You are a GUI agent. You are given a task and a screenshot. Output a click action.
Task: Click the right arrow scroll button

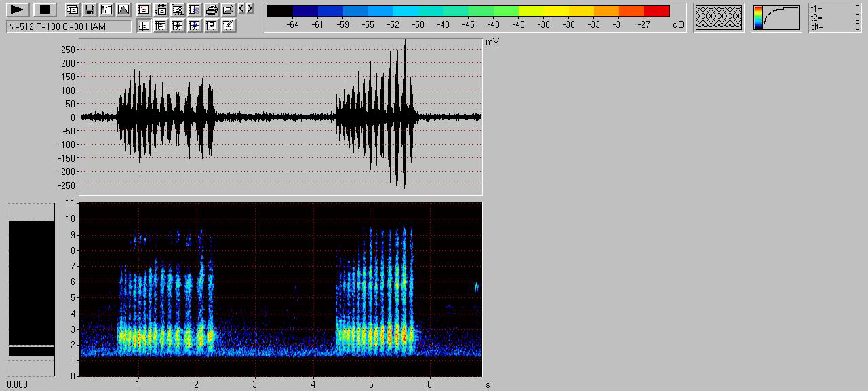click(250, 9)
